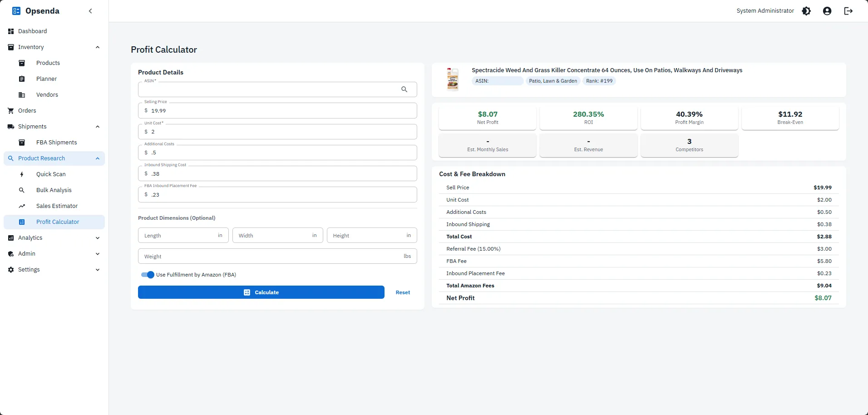Expand the Admin section chevron
Image resolution: width=868 pixels, height=415 pixels.
98,254
